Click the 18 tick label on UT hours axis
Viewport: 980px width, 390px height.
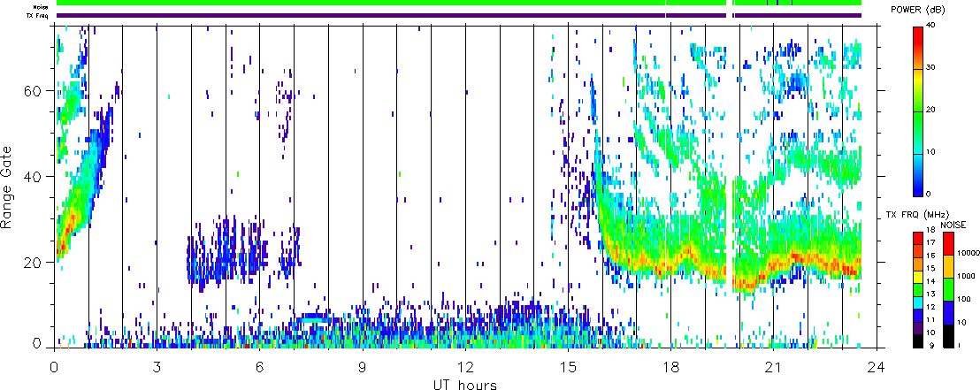coord(670,366)
